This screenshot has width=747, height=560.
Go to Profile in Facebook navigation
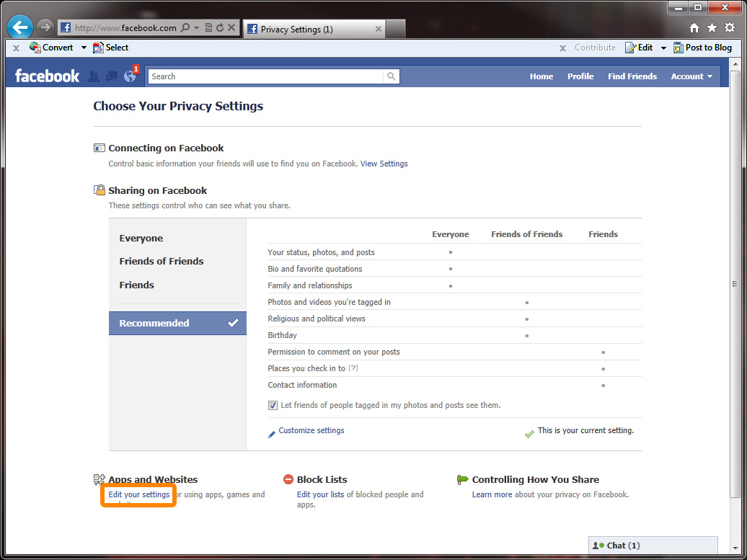click(x=580, y=76)
